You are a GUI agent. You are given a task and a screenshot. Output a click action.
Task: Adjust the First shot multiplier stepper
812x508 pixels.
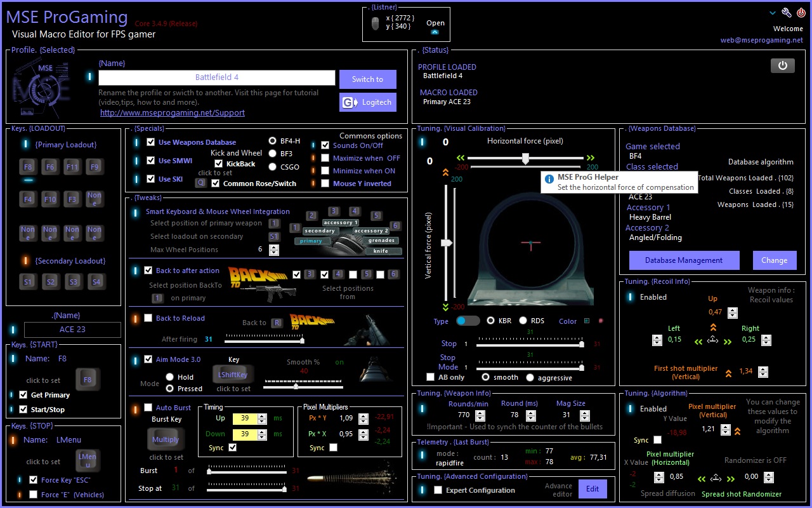coord(763,372)
